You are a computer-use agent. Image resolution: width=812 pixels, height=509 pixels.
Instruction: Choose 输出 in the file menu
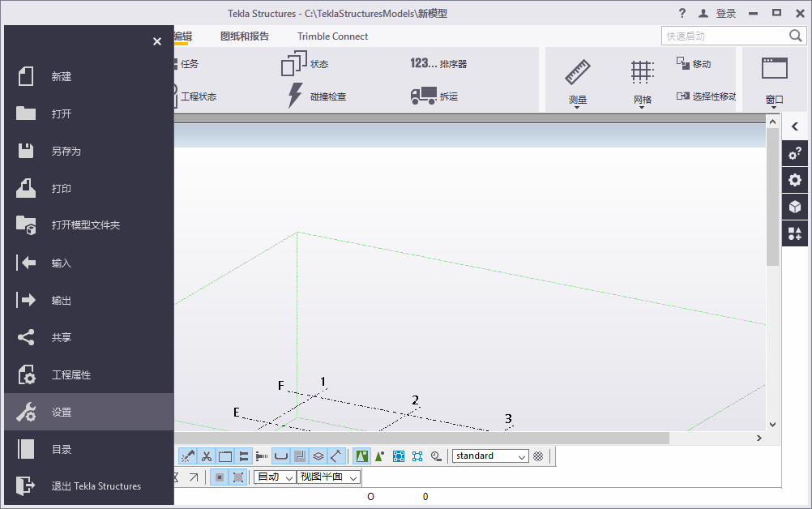tap(89, 301)
